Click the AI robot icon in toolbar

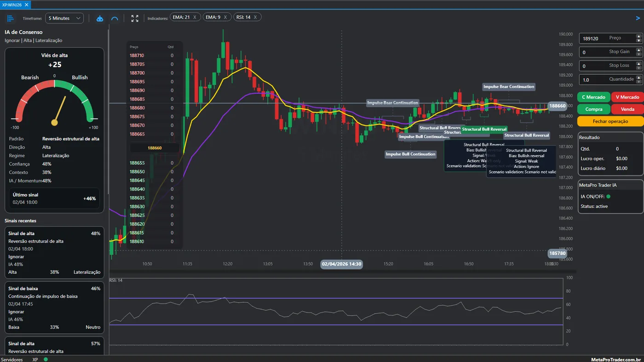point(100,18)
